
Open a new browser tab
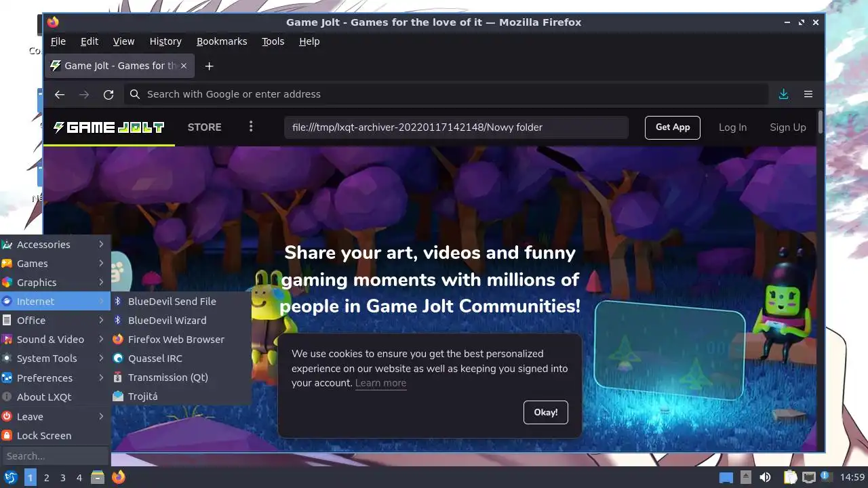coord(209,66)
